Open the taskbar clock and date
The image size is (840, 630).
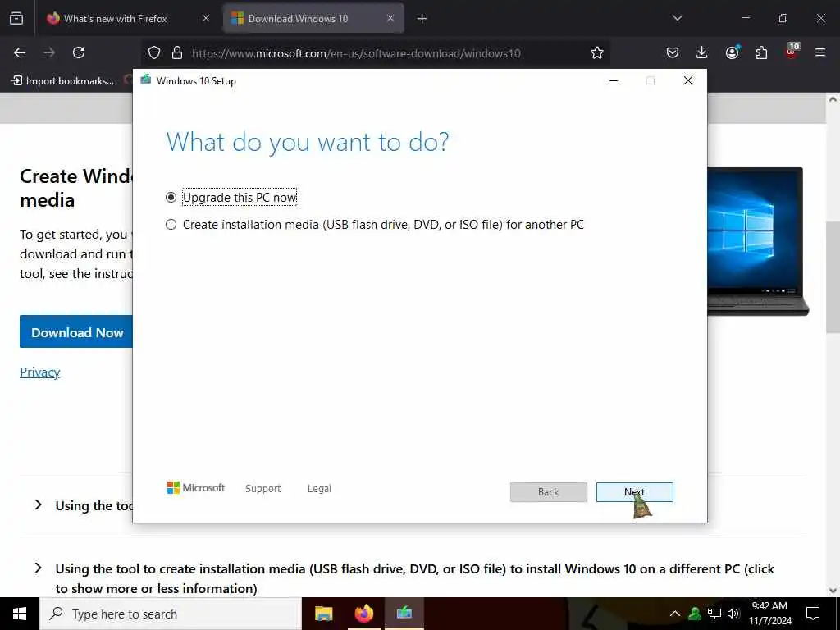(x=769, y=614)
